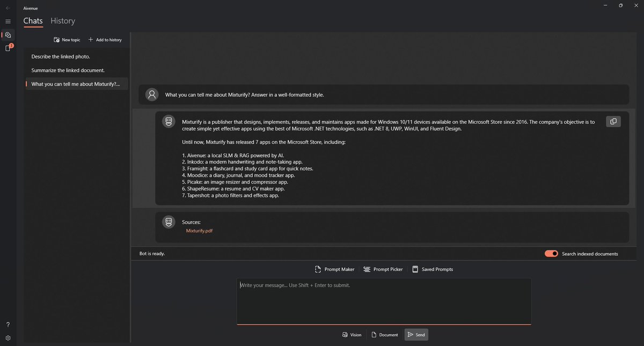Click Add to history button
Viewport: 644px width, 346px height.
(x=105, y=40)
